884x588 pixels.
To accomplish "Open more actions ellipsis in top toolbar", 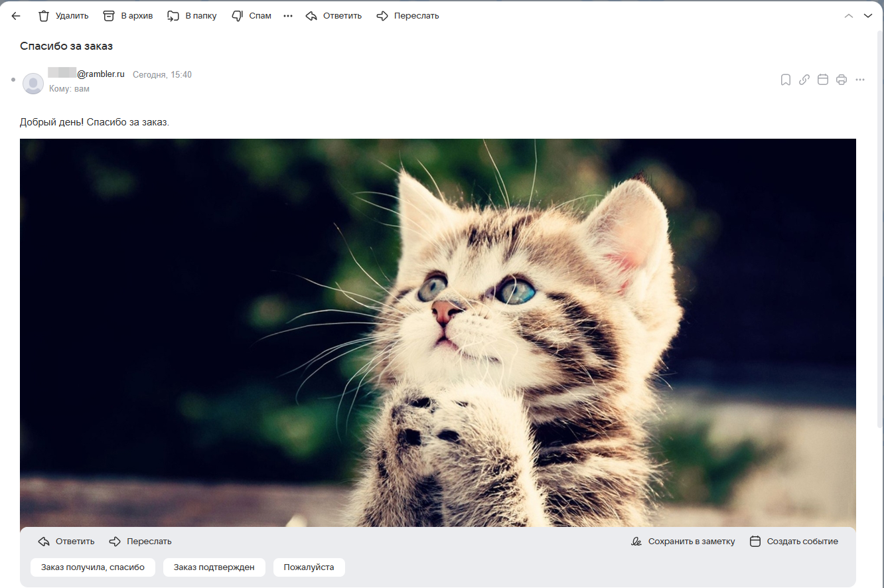I will [x=288, y=16].
